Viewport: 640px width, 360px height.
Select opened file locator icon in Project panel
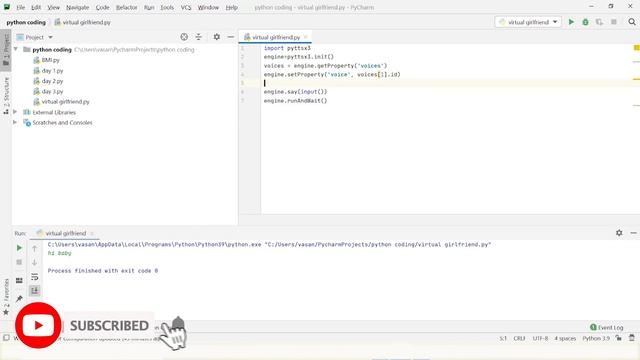tap(184, 37)
